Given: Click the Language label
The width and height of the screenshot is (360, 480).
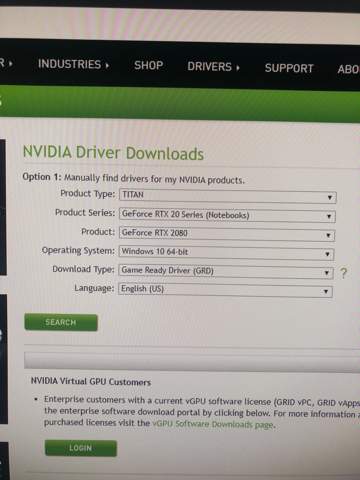Looking at the screenshot, I should (x=94, y=288).
